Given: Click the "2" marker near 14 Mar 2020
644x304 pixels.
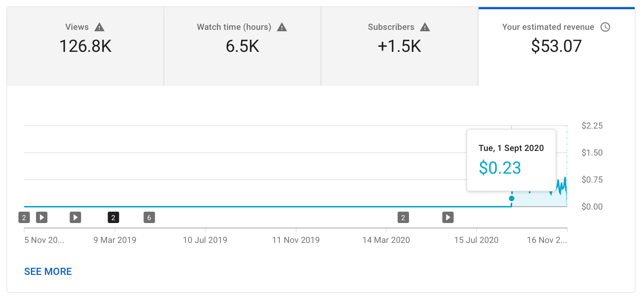Looking at the screenshot, I should (403, 217).
